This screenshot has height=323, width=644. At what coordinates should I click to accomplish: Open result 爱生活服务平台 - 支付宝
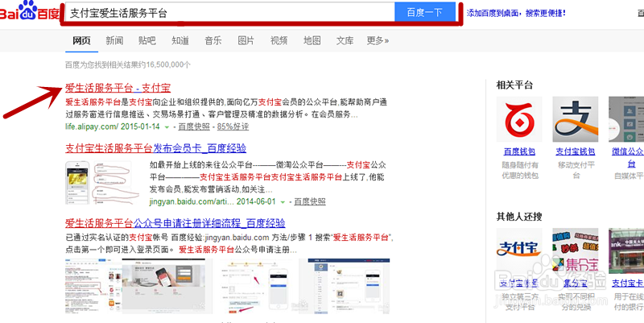coord(118,88)
